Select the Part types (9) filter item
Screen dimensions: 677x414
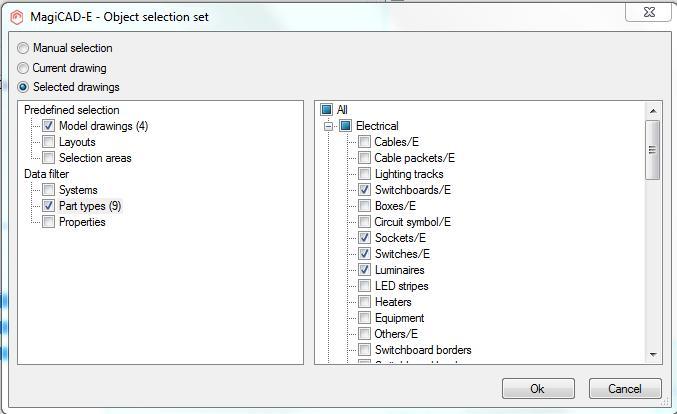pyautogui.click(x=90, y=206)
